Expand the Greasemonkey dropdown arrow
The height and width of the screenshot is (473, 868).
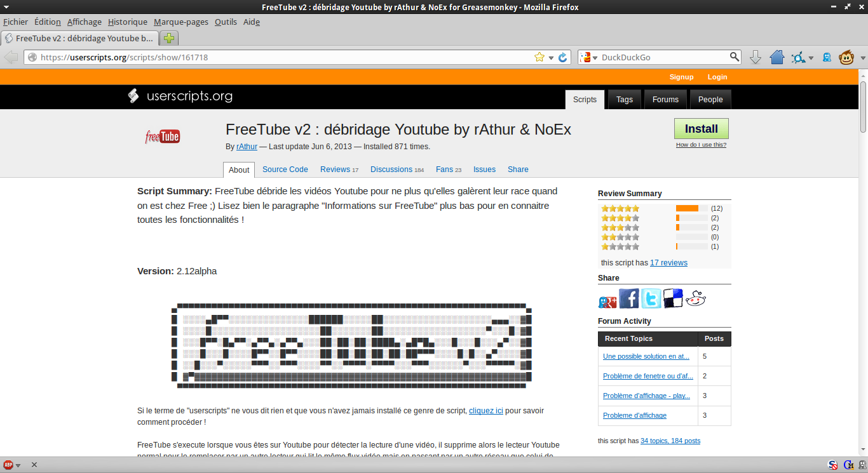(862, 58)
